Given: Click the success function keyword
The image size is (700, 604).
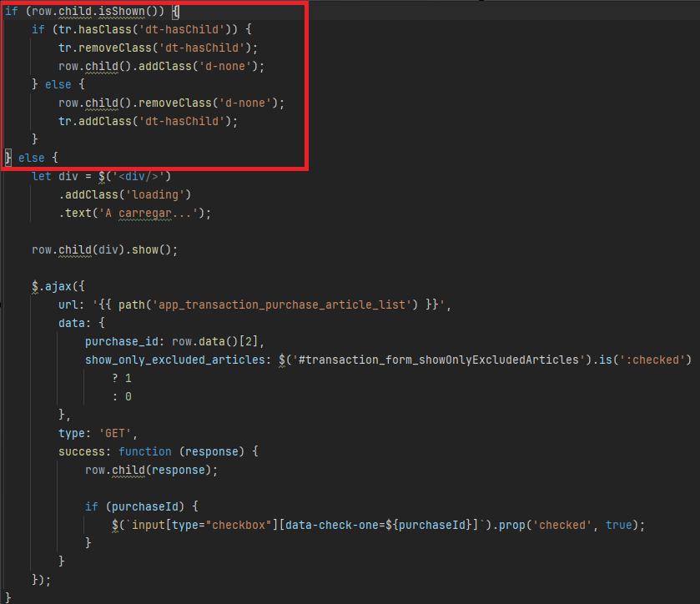Looking at the screenshot, I should (145, 451).
